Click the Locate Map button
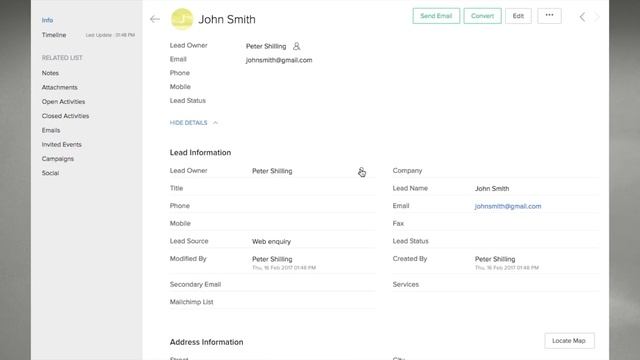This screenshot has height=360, width=640. coord(569,341)
